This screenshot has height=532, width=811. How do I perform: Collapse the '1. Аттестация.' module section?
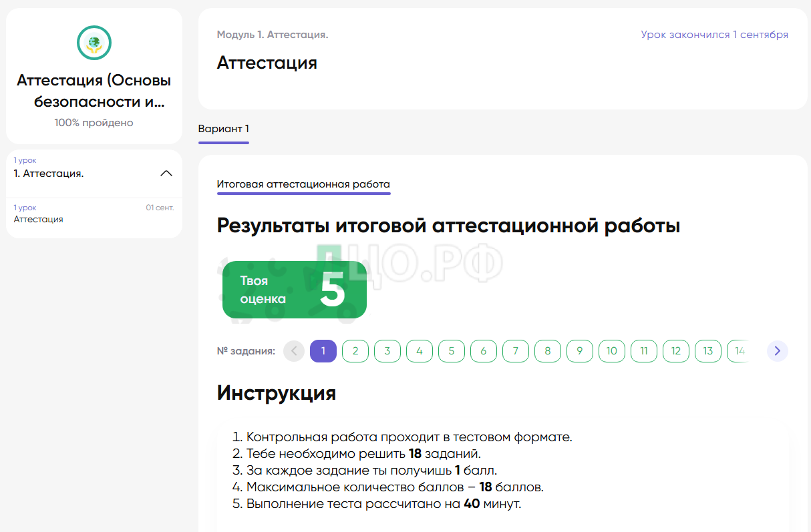(166, 174)
